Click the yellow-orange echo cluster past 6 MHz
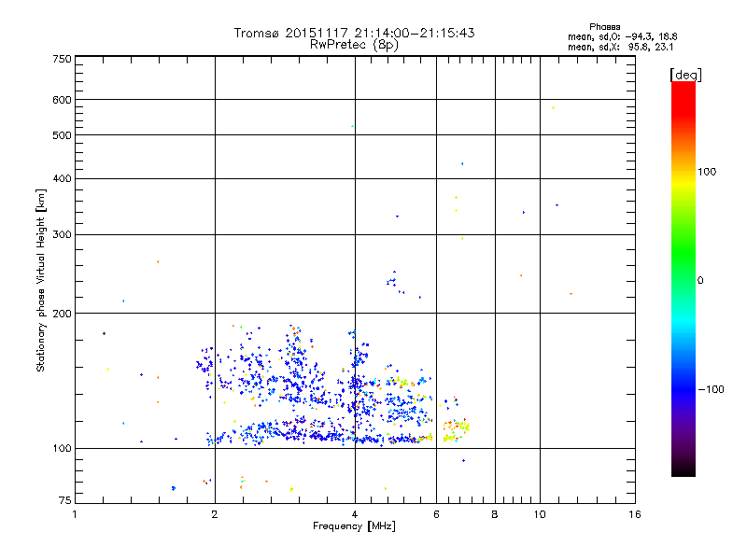The height and width of the screenshot is (560, 747). pyautogui.click(x=456, y=430)
